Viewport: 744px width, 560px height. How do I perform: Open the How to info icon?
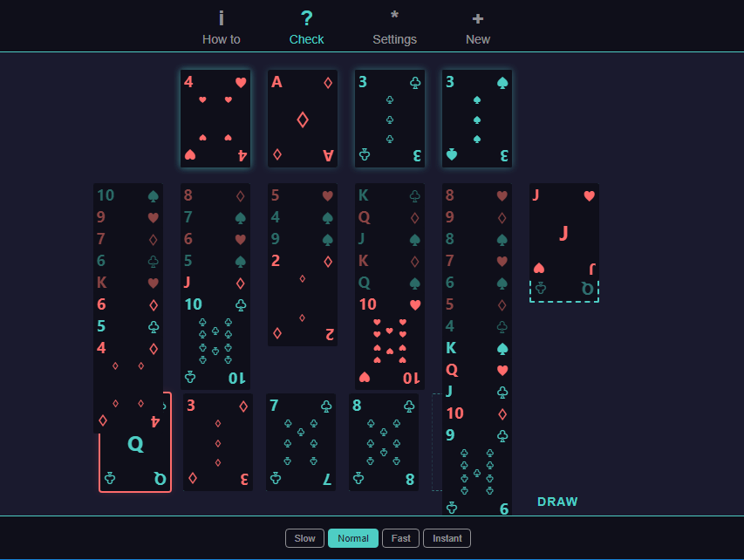coord(222,18)
